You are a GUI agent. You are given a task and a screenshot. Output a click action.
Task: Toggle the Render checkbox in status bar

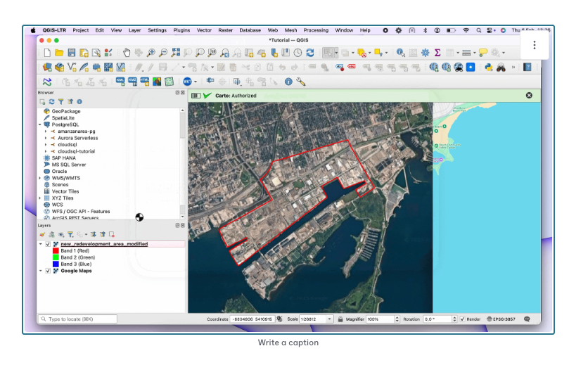pos(462,319)
